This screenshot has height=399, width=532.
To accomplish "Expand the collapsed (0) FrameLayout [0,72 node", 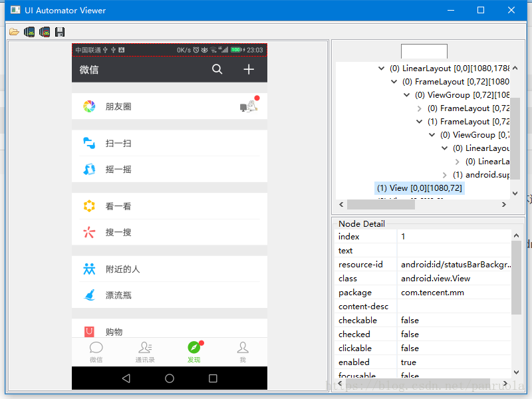I will point(420,108).
